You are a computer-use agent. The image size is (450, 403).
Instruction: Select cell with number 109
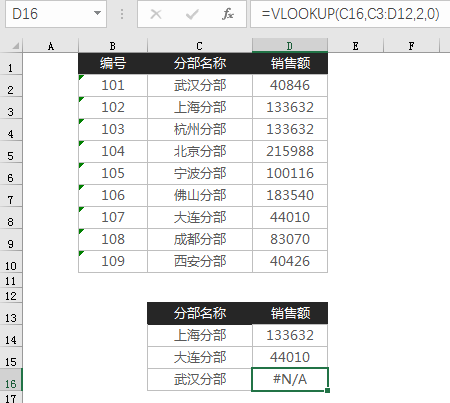[x=113, y=261]
